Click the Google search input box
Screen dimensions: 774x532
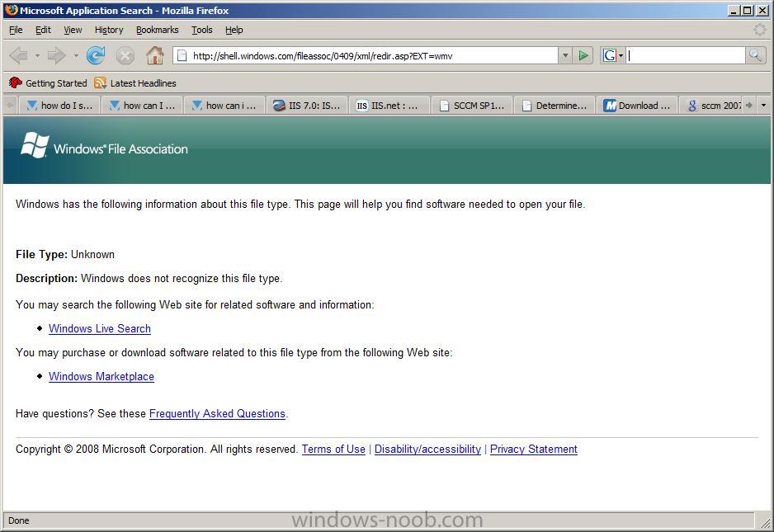(686, 56)
